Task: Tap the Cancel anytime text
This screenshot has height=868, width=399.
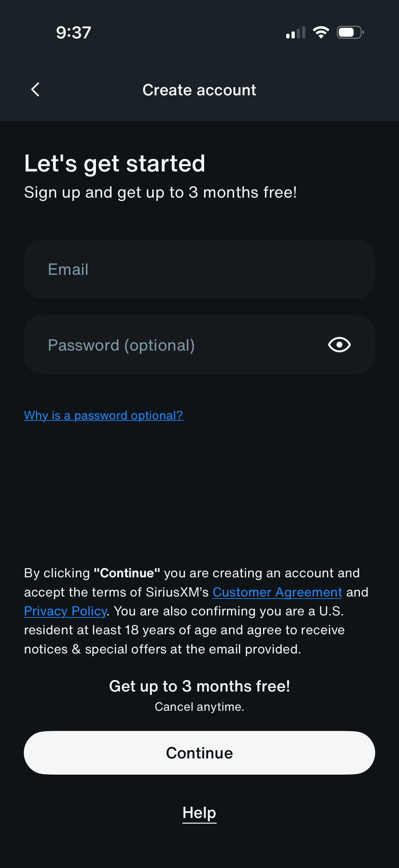Action: (x=199, y=706)
